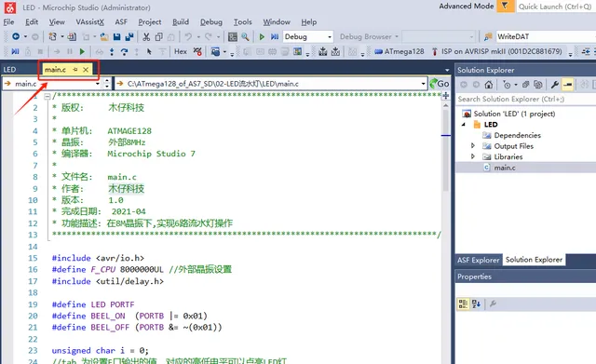Click the green Start Without Debugging icon
Screen dimensions: 596x364
point(262,36)
